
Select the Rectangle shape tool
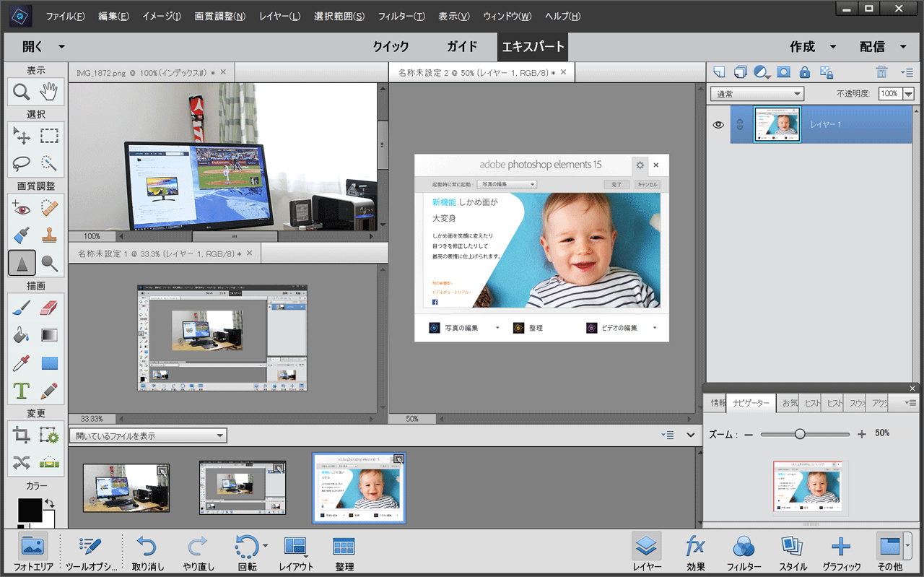(49, 363)
